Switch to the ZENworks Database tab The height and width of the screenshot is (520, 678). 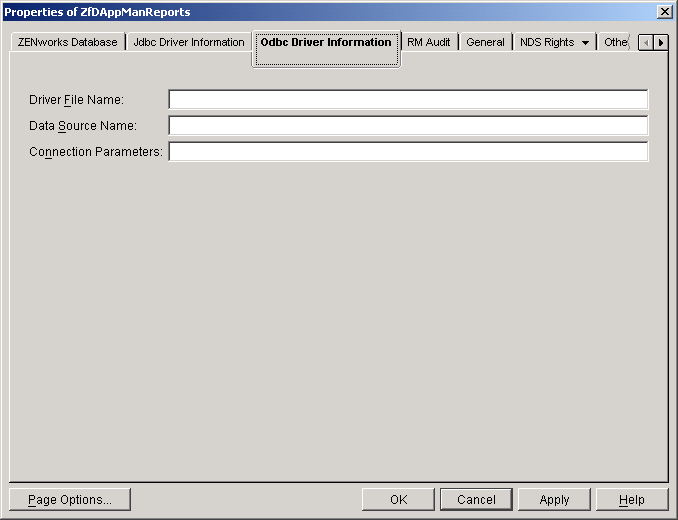[x=67, y=42]
